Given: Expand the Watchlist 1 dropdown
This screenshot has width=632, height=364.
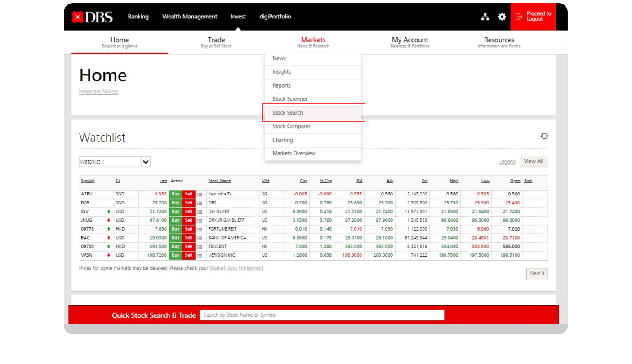Looking at the screenshot, I should coord(146,162).
